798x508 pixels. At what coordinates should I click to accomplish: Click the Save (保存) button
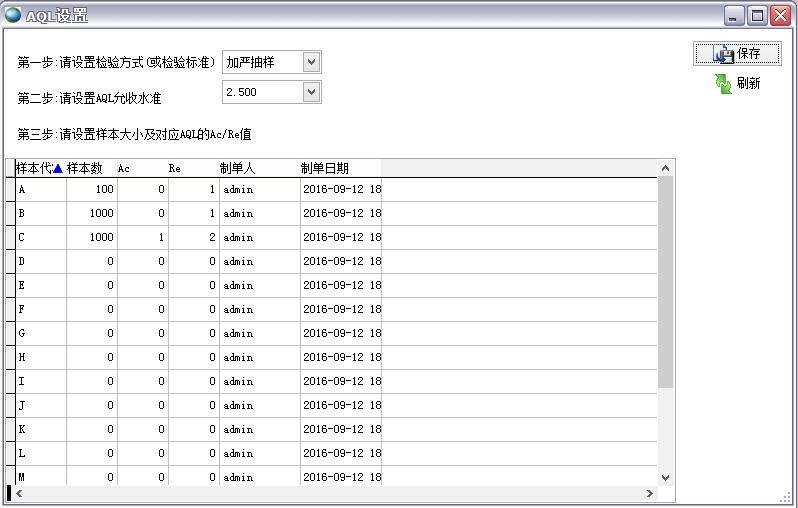point(737,54)
